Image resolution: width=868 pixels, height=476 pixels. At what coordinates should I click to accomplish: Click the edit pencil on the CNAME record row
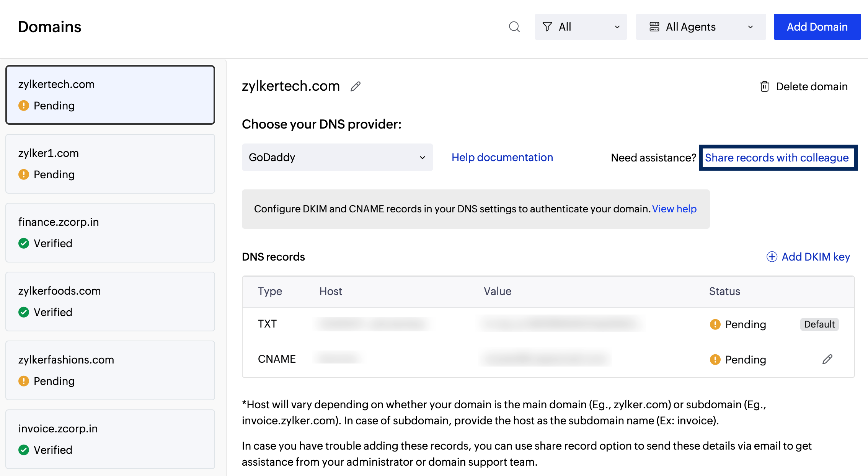coord(827,359)
